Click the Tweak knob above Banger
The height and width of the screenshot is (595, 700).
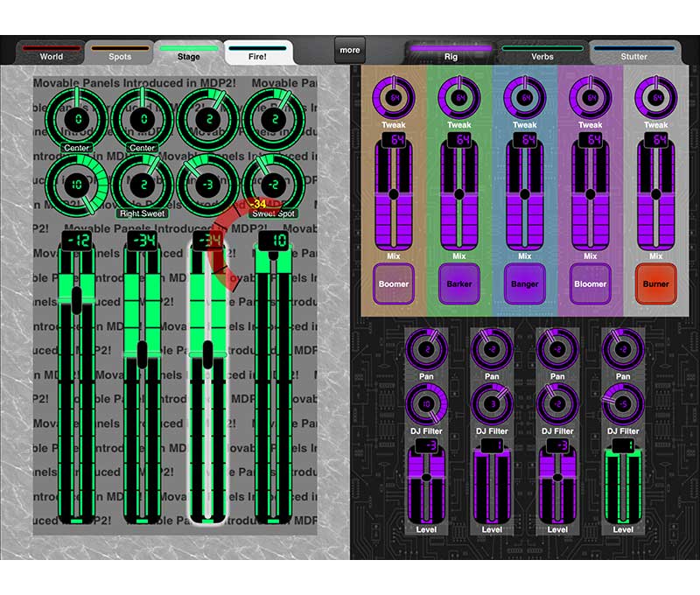tap(525, 97)
